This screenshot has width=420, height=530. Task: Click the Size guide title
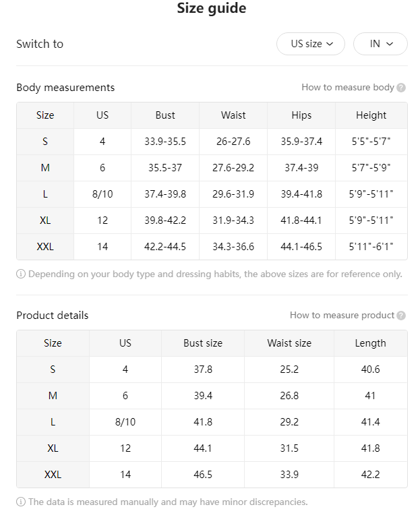coord(212,8)
